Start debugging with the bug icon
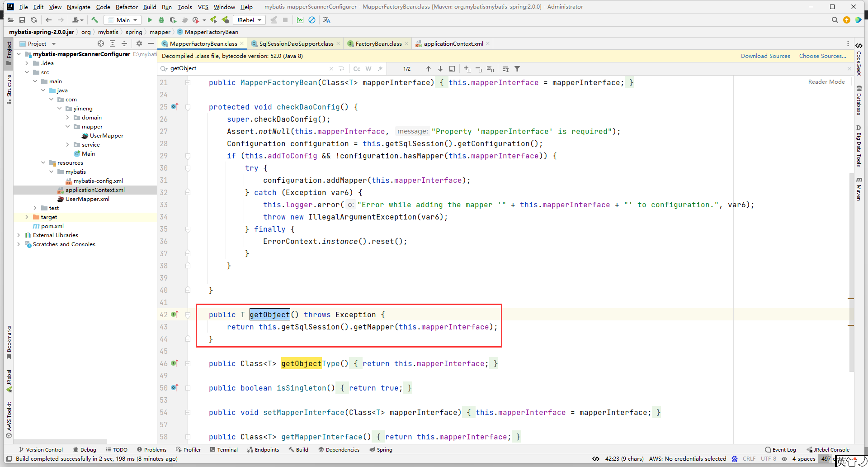This screenshot has width=868, height=467. (161, 20)
